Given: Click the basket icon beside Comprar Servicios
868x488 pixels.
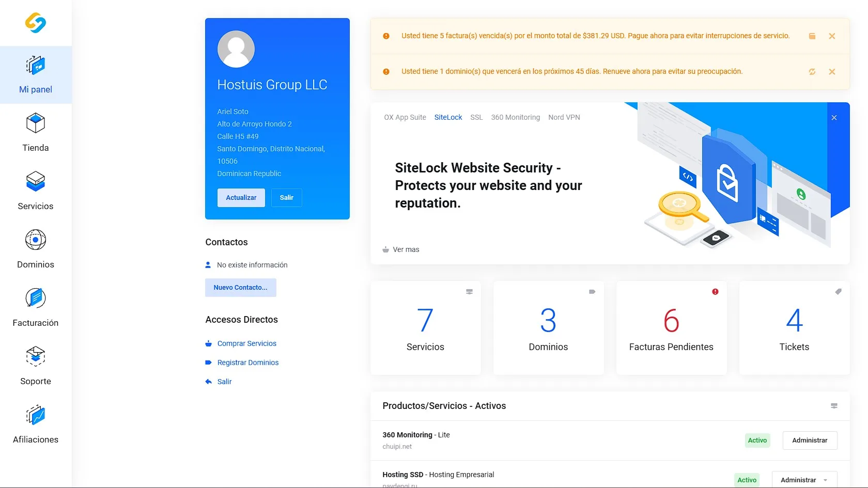Looking at the screenshot, I should (x=208, y=343).
